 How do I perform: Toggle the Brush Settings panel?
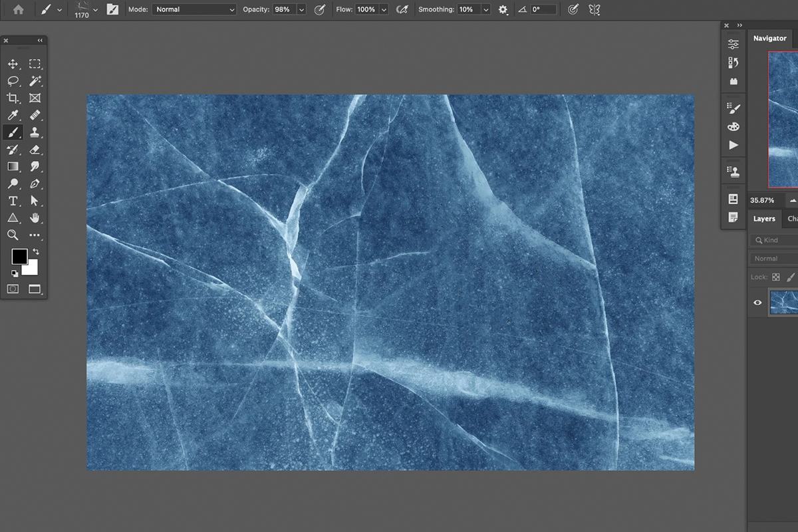pyautogui.click(x=112, y=10)
